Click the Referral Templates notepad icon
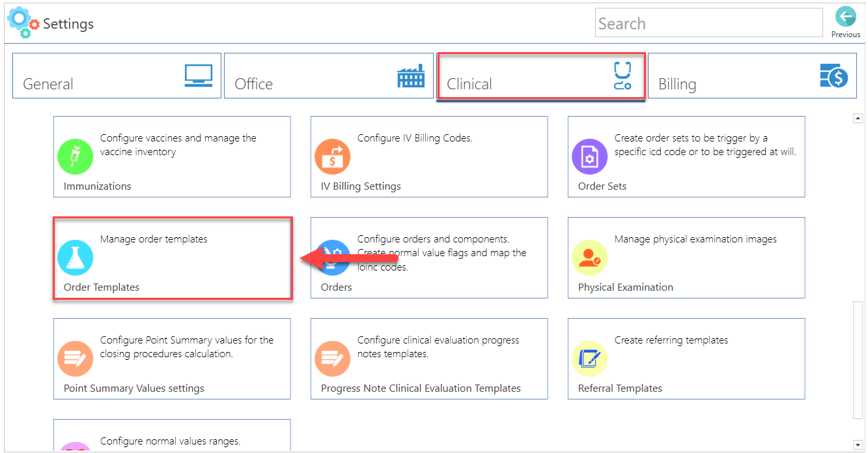 (x=590, y=358)
